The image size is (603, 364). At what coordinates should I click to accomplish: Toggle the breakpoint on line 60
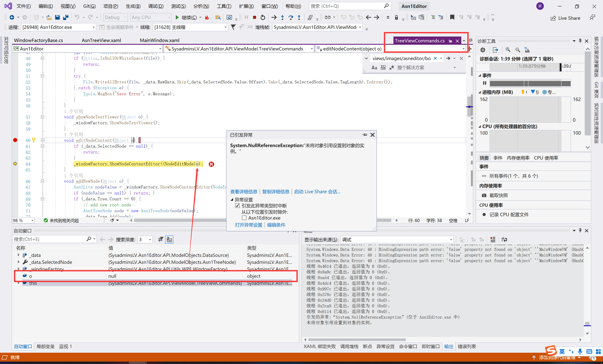(15, 140)
